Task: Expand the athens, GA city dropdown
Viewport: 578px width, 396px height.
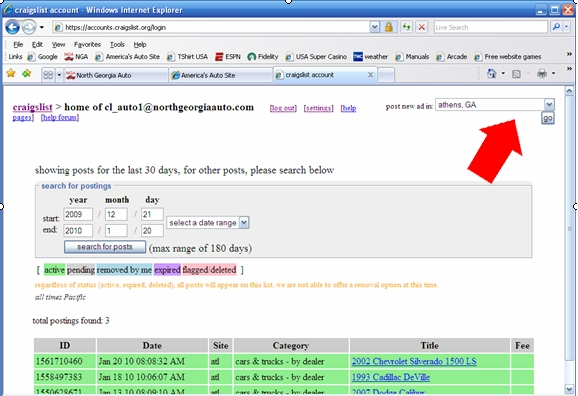Action: click(549, 105)
